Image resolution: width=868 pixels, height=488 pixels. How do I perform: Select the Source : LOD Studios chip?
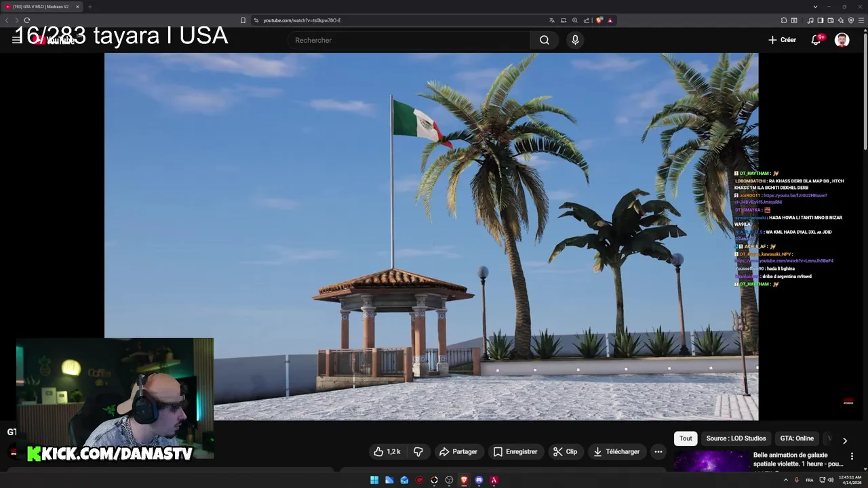(736, 439)
